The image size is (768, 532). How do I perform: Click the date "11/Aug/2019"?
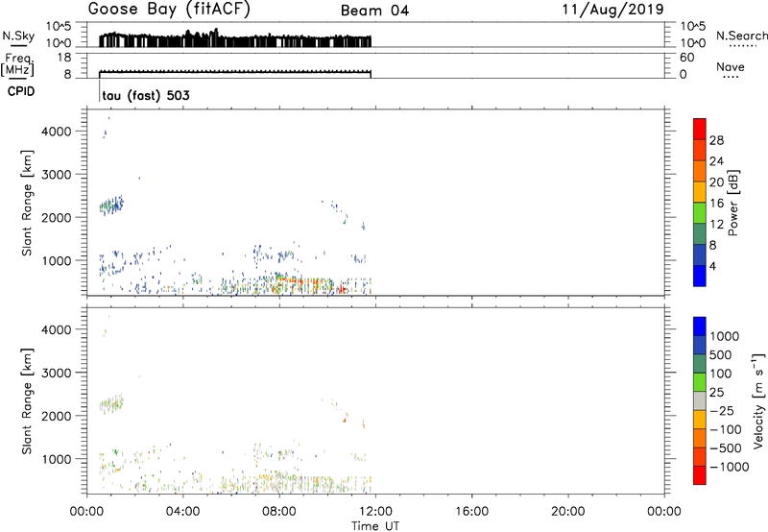[613, 9]
